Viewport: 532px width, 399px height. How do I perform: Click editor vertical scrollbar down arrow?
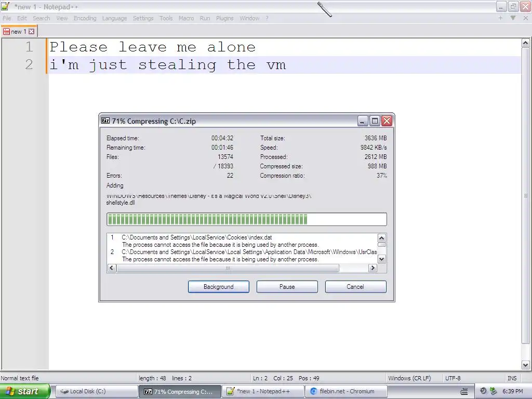(x=526, y=365)
